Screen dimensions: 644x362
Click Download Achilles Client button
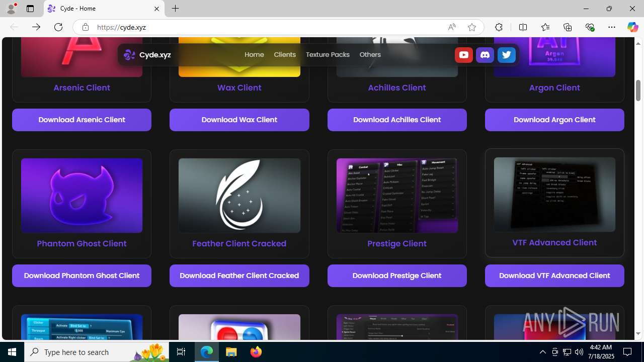point(397,120)
